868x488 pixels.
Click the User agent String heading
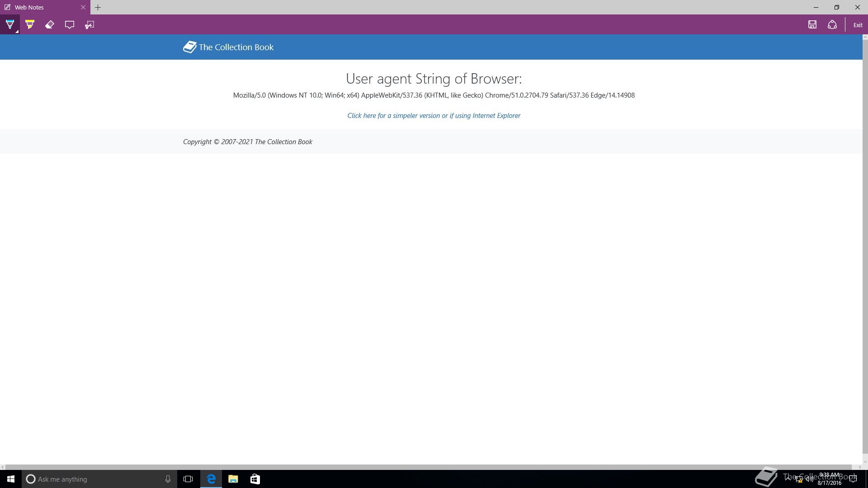point(434,79)
